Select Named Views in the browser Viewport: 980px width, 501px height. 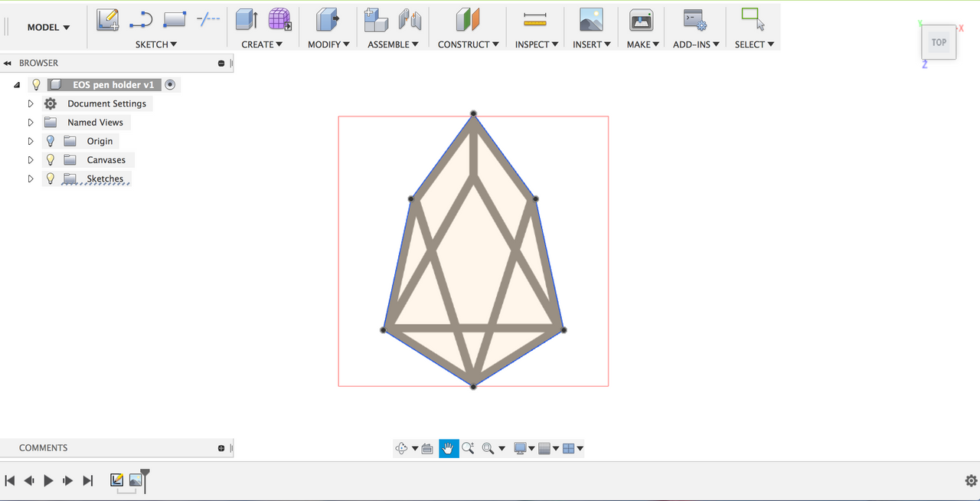pos(95,123)
